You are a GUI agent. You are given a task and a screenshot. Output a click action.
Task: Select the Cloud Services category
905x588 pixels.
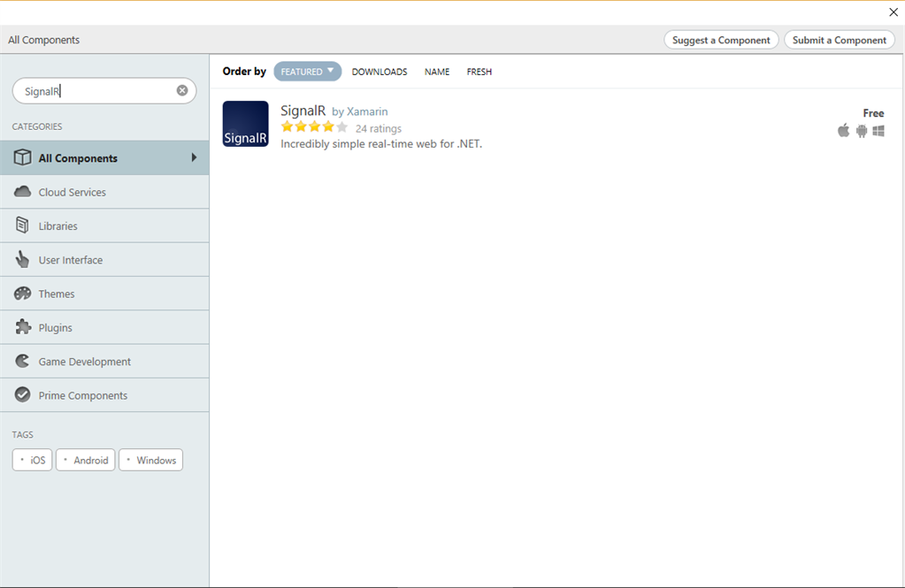104,192
